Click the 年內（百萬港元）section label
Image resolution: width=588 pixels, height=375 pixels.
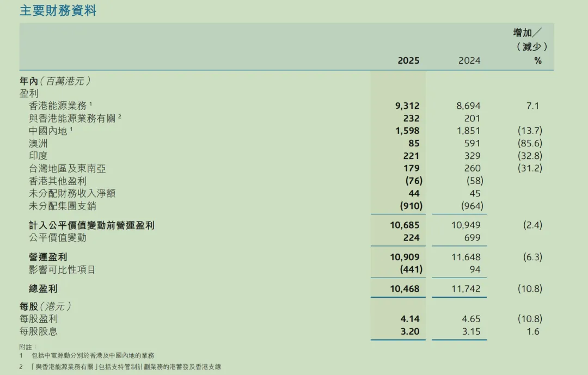(55, 81)
